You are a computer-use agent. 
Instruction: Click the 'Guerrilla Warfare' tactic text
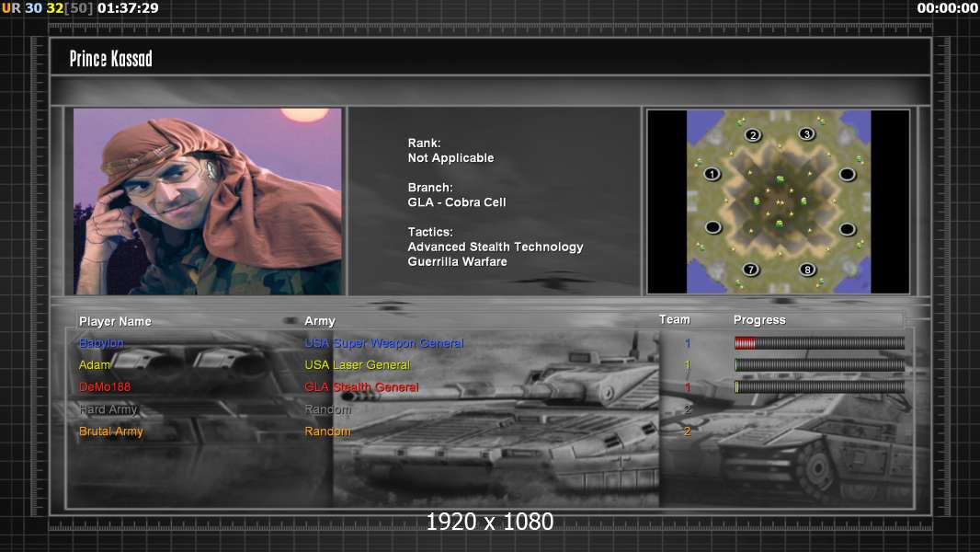click(x=458, y=262)
